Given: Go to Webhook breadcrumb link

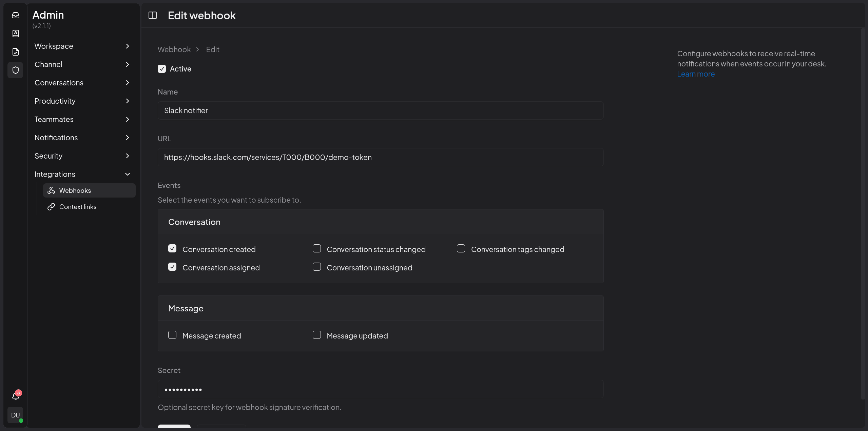Looking at the screenshot, I should 174,49.
